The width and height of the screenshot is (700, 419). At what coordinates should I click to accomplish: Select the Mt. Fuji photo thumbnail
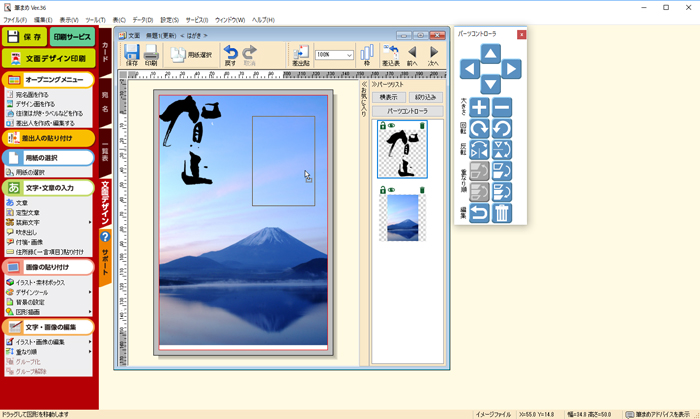(x=402, y=218)
